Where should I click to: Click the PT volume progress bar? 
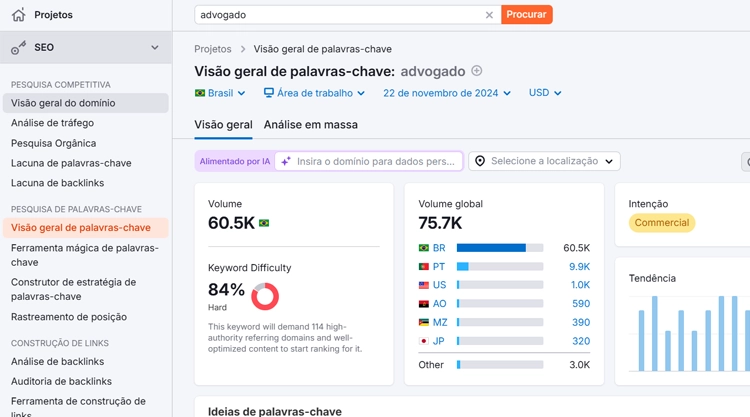coord(500,266)
